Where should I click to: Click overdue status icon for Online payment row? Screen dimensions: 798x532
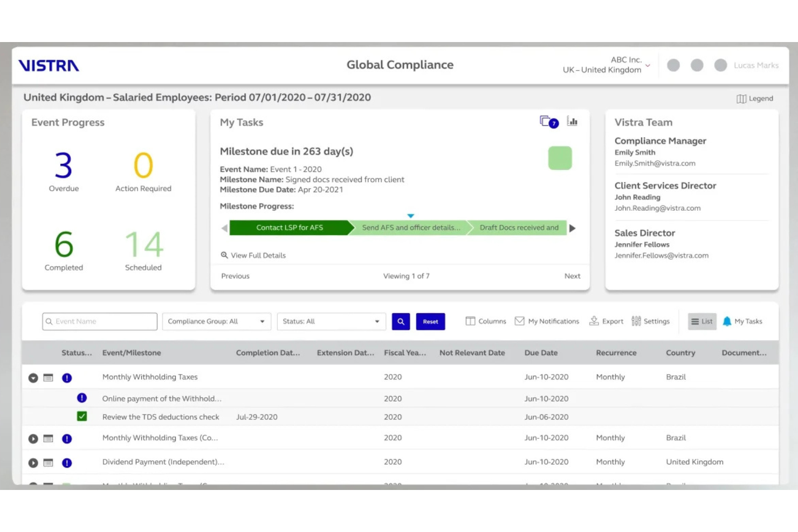(x=82, y=398)
